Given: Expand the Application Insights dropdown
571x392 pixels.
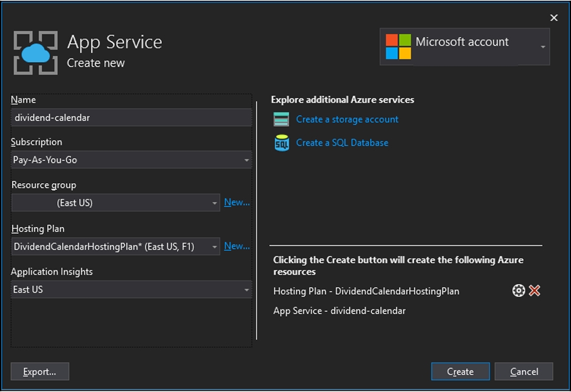Looking at the screenshot, I should [247, 290].
